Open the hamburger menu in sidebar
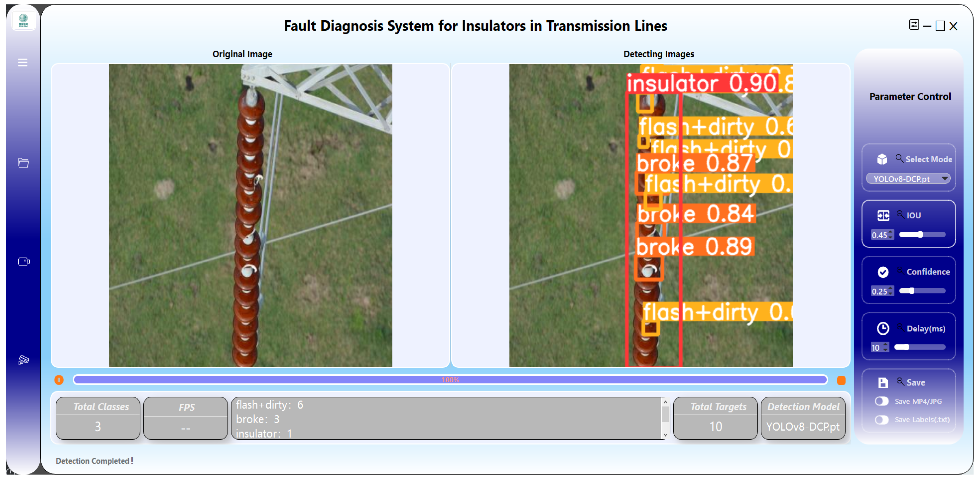980x481 pixels. [23, 62]
